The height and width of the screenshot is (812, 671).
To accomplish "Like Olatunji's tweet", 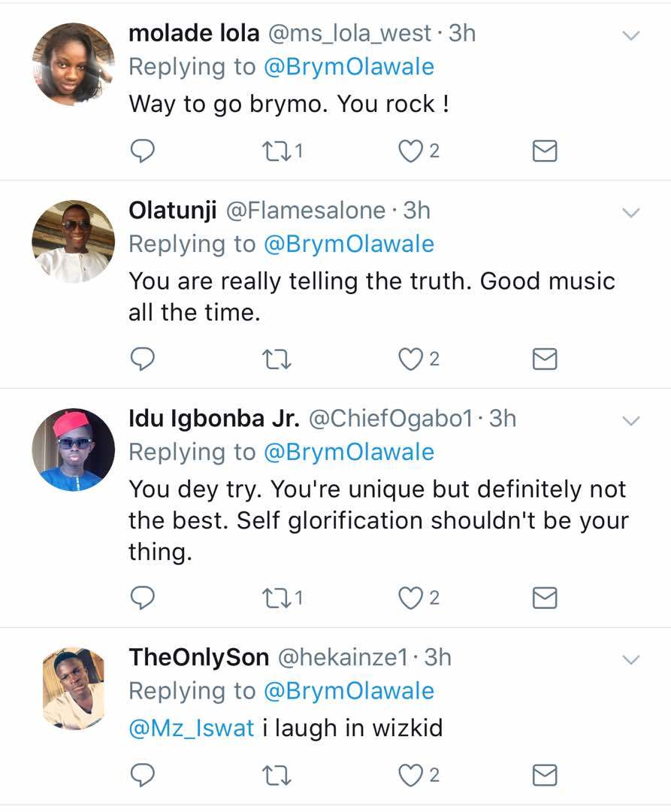I will [410, 360].
